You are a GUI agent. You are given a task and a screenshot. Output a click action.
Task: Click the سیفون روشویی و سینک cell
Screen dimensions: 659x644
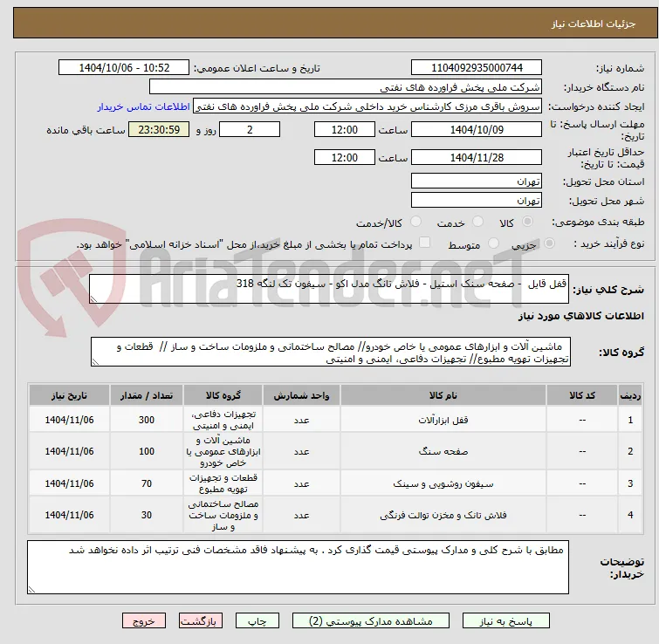pyautogui.click(x=443, y=483)
